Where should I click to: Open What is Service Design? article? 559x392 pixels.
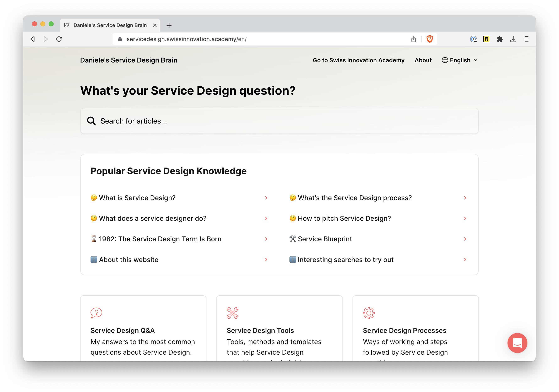click(137, 198)
